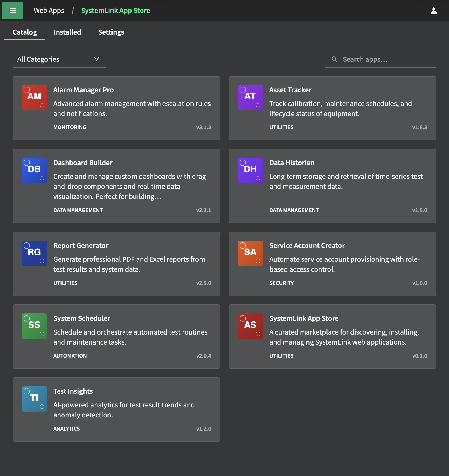Click Data Historian description text

(346, 182)
